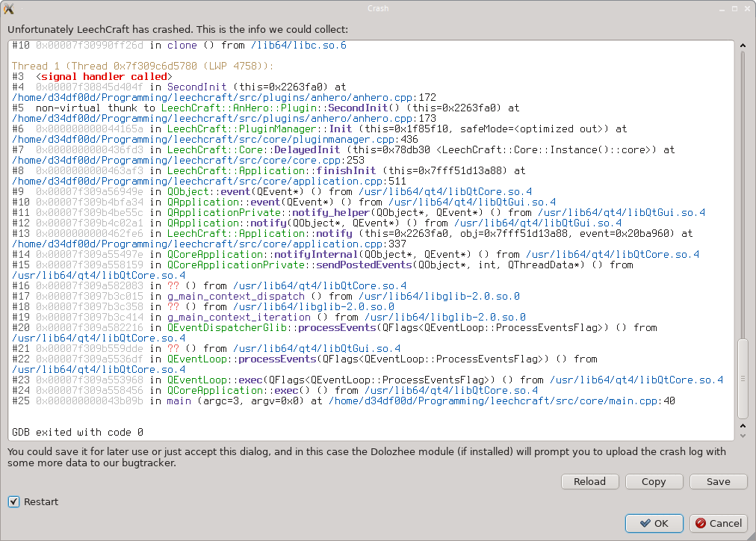The height and width of the screenshot is (541, 756).
Task: Maximize the Crash dialog window
Action: 735,9
